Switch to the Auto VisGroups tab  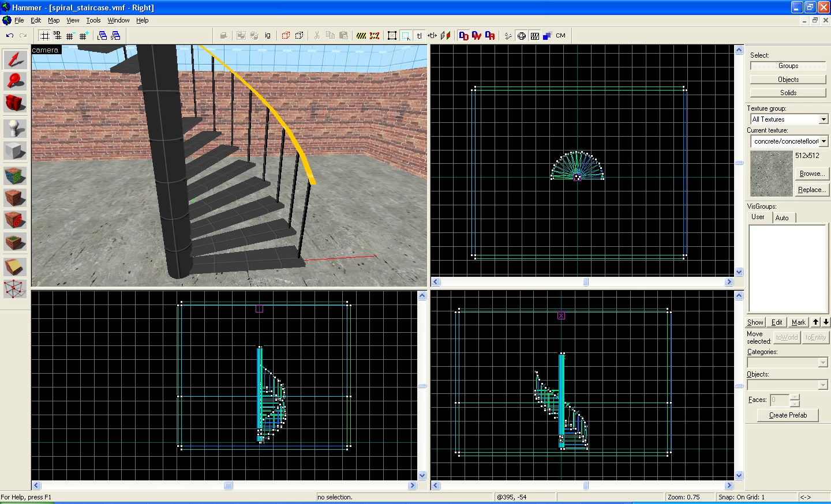coord(782,218)
